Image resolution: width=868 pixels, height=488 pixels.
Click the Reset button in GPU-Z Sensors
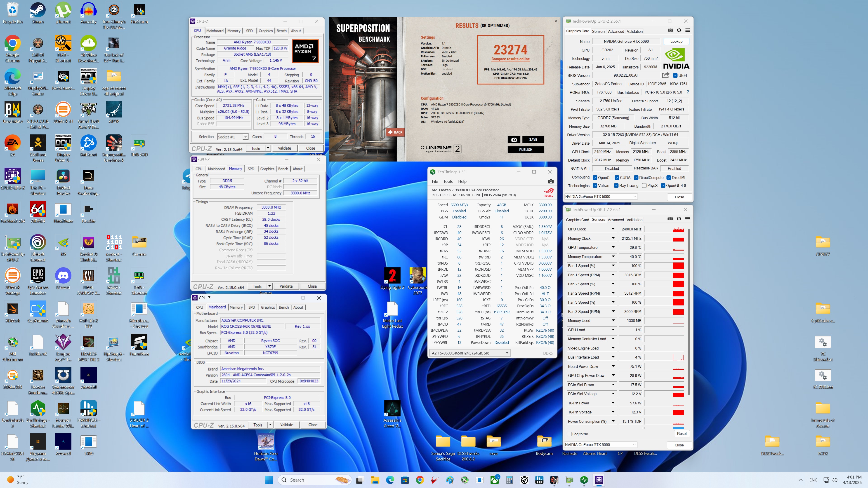[x=682, y=434]
